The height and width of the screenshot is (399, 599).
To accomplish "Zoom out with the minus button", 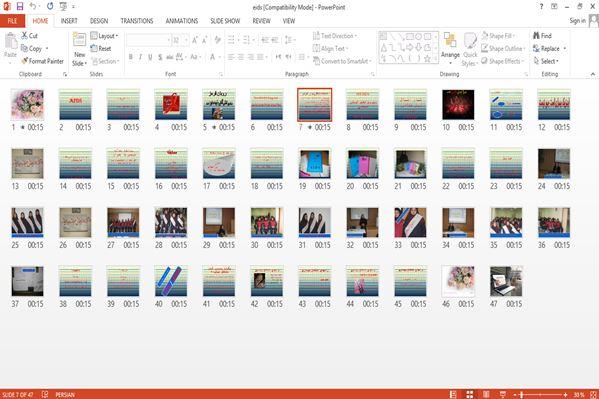I will pyautogui.click(x=515, y=394).
